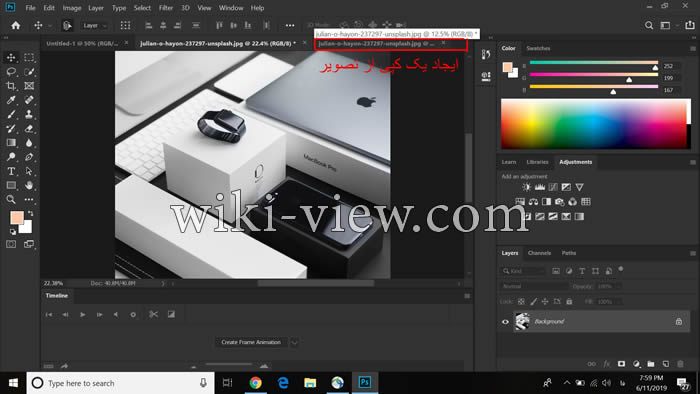Switch to Channels tab
This screenshot has height=394, width=700.
pyautogui.click(x=539, y=253)
